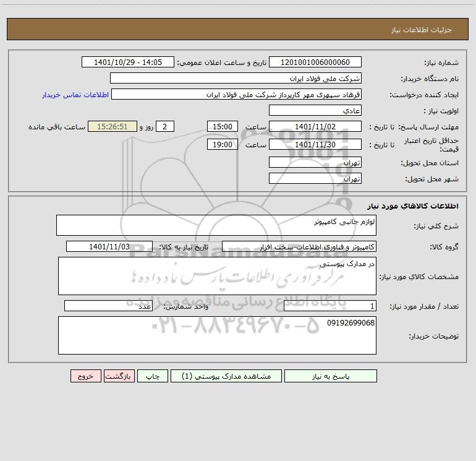The image size is (476, 461).
Task: Click the label گروه کالا
Action: coord(444,247)
